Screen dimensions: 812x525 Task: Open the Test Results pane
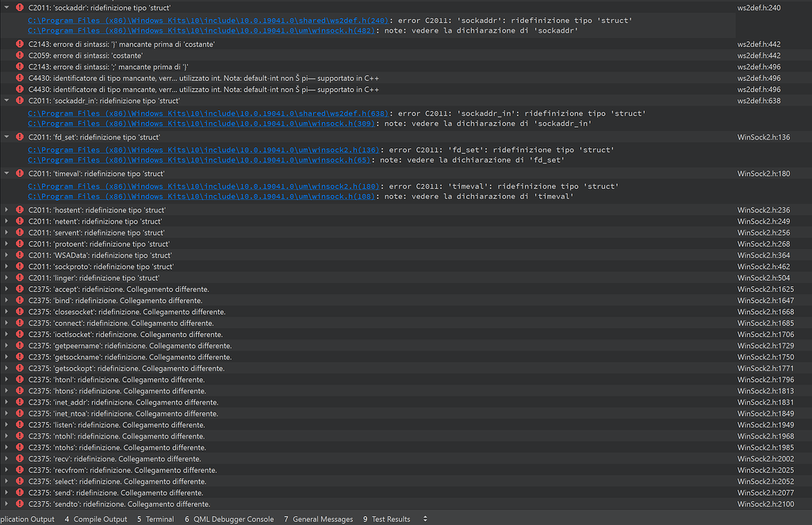(389, 519)
